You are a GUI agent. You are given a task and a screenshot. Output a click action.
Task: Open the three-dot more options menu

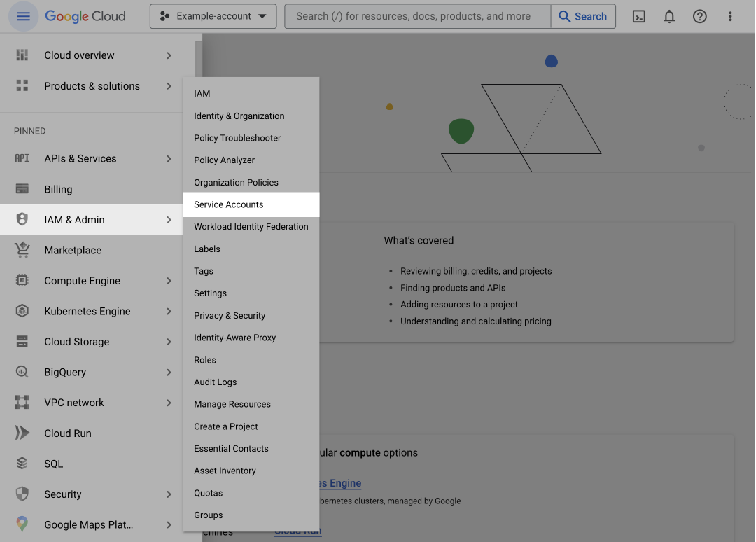click(x=730, y=16)
